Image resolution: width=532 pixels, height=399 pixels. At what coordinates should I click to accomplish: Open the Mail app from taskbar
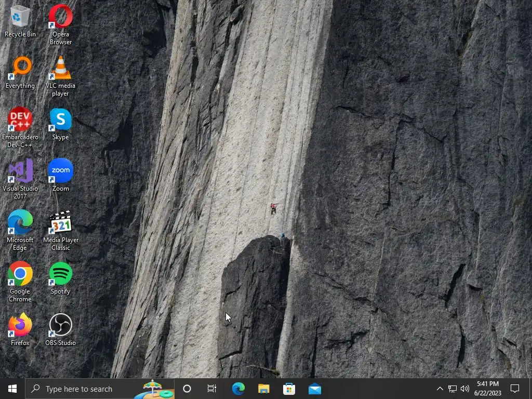click(x=314, y=389)
